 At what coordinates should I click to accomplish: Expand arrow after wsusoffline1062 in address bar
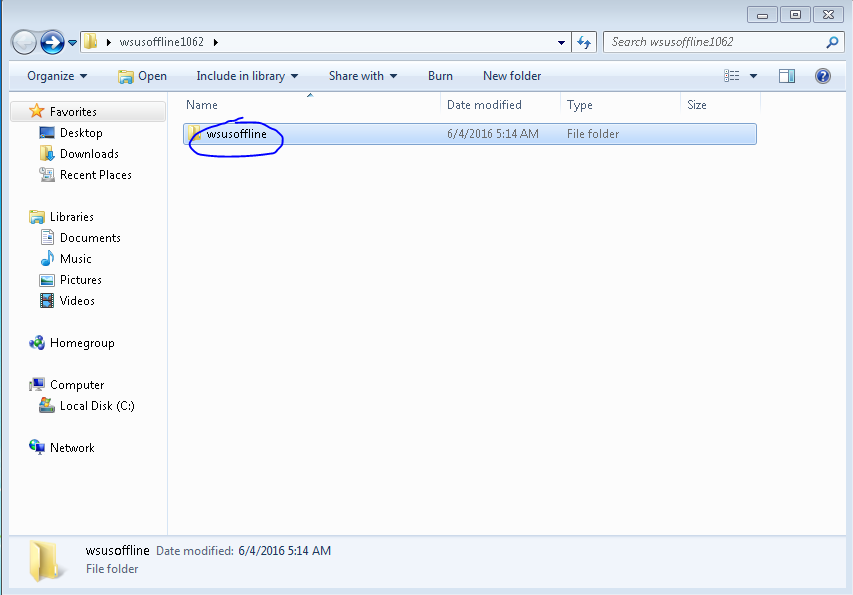216,42
